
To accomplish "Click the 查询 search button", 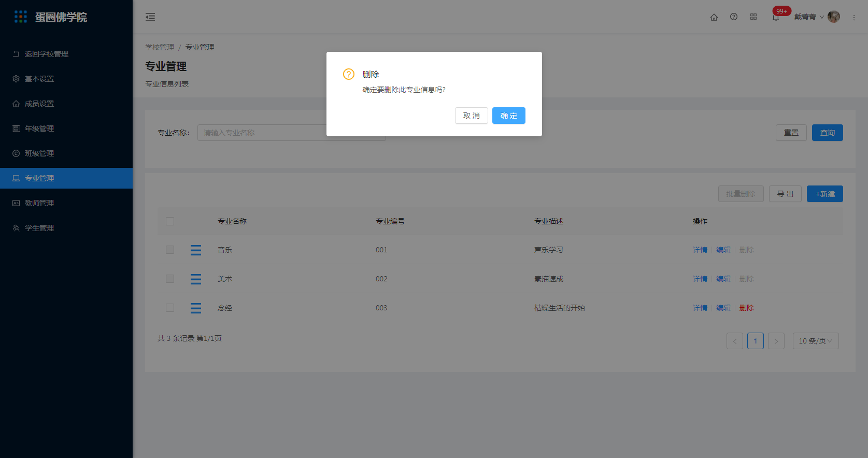I will tap(827, 133).
